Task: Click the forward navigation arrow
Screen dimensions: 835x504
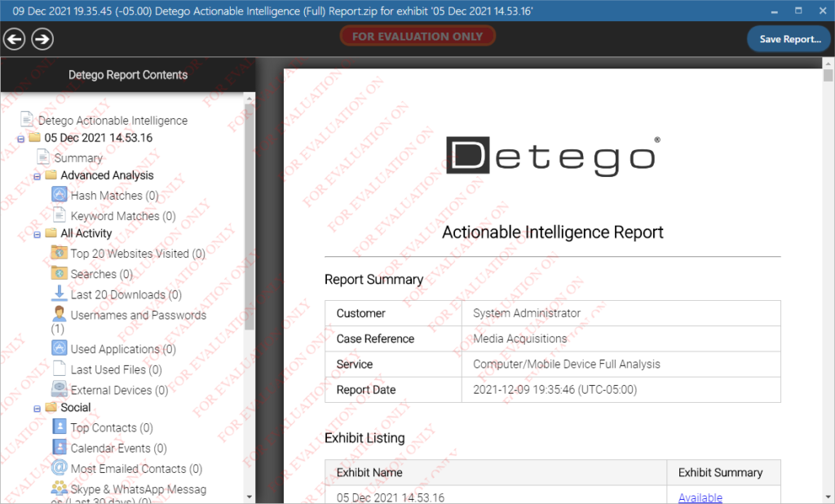Action: [42, 39]
